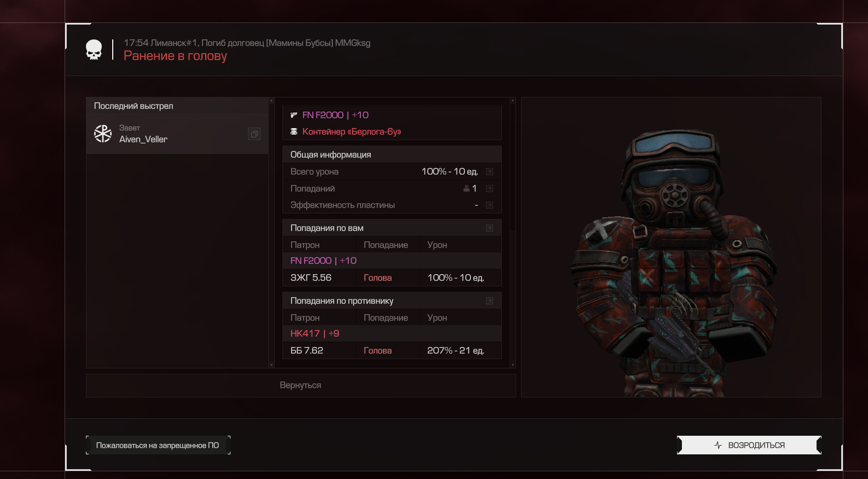
Task: Open help icon for Всего урона
Action: (x=490, y=172)
